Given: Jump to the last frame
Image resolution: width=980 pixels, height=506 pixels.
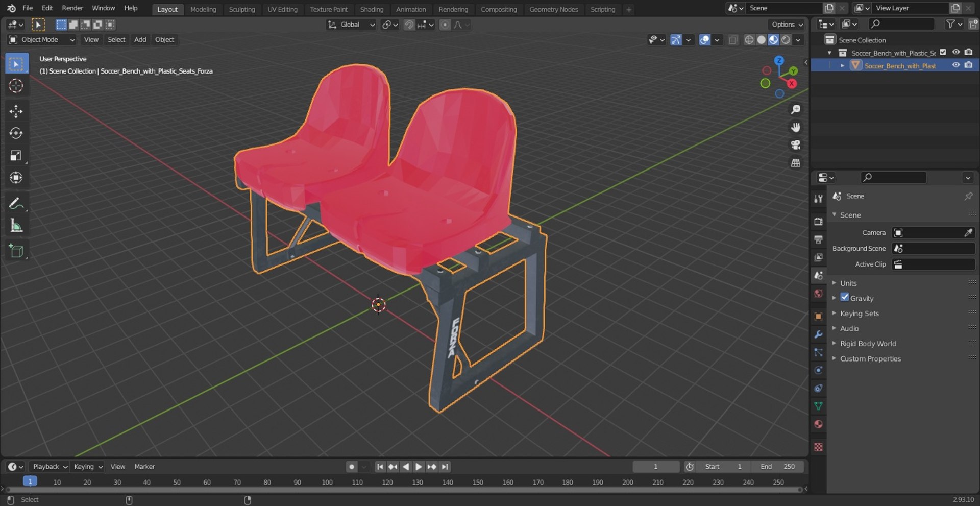Looking at the screenshot, I should coord(445,467).
